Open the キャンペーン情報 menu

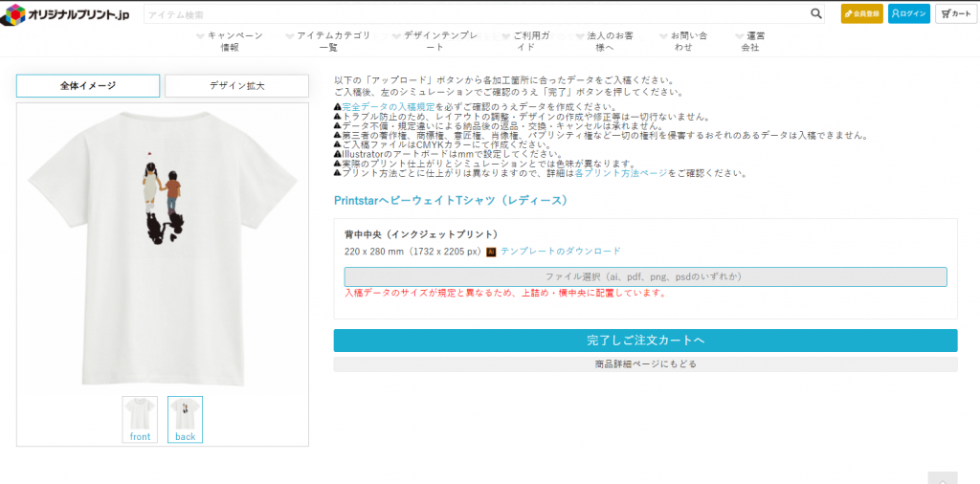(230, 41)
